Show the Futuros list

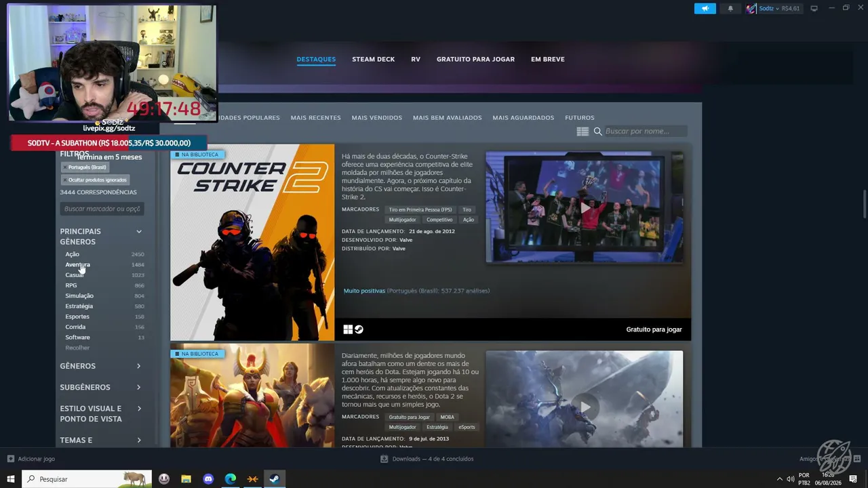coord(579,117)
